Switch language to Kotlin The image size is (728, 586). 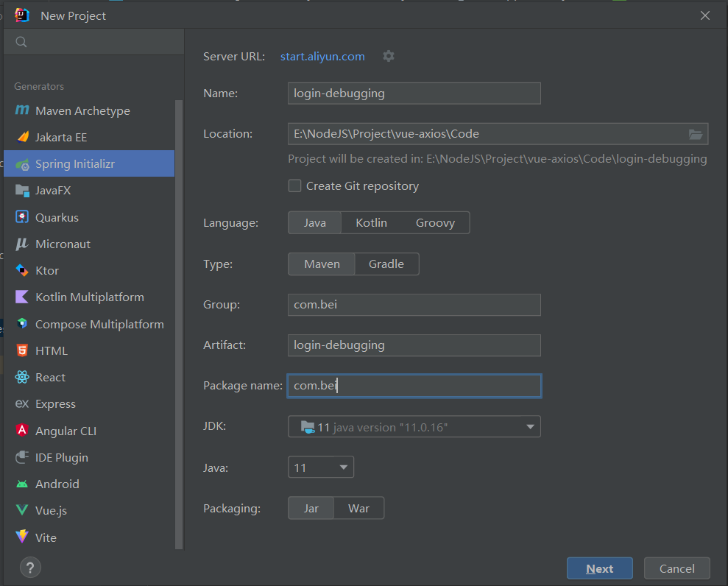pyautogui.click(x=371, y=222)
